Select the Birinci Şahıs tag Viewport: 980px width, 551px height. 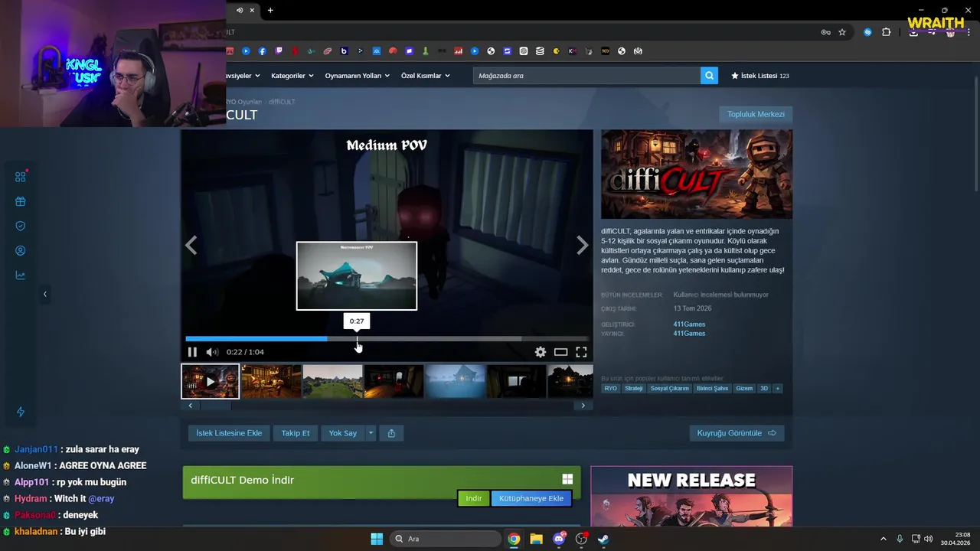tap(712, 389)
